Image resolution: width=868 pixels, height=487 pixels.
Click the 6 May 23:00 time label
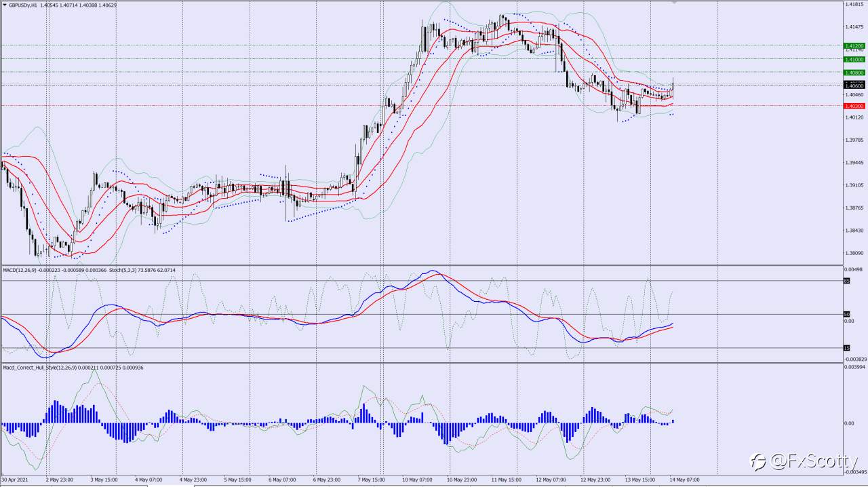327,480
